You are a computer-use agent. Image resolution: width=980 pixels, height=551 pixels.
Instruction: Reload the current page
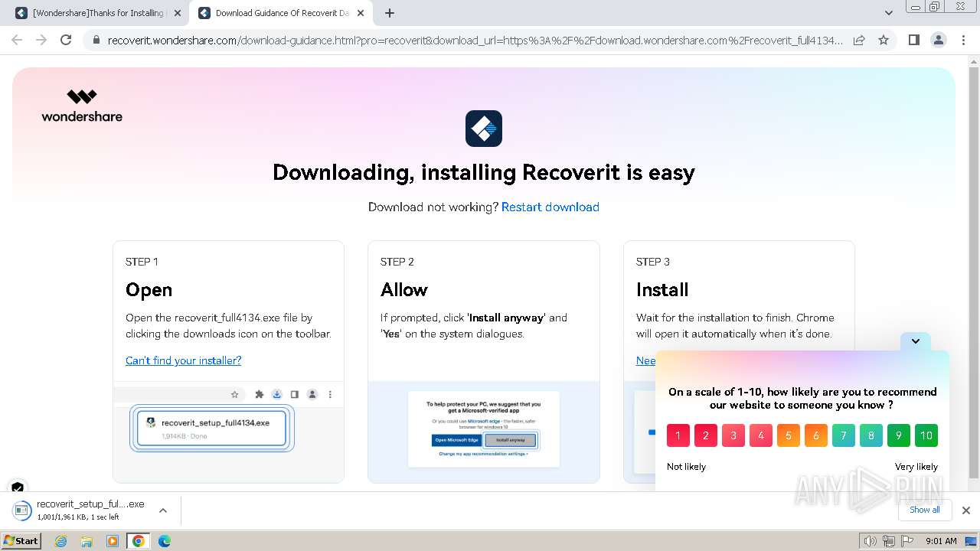[66, 40]
